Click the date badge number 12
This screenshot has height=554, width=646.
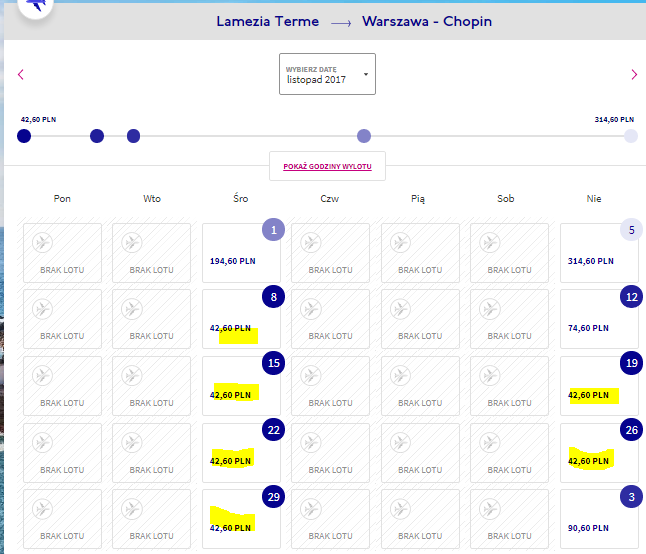click(632, 297)
